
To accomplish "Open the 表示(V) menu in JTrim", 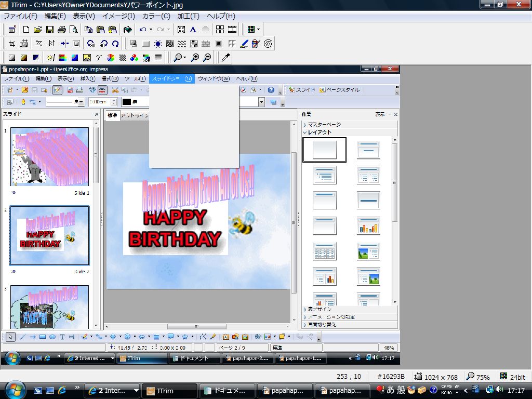I will (84, 16).
